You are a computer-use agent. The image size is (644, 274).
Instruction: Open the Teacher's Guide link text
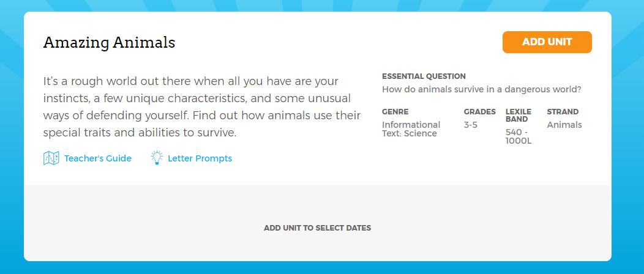tap(98, 158)
